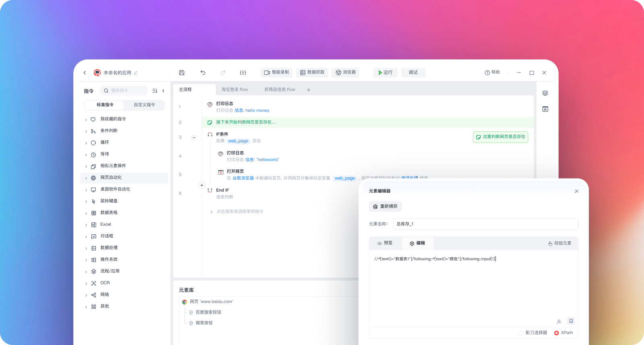Expand the 条件判断 tree node
The image size is (644, 345).
pyautogui.click(x=86, y=131)
